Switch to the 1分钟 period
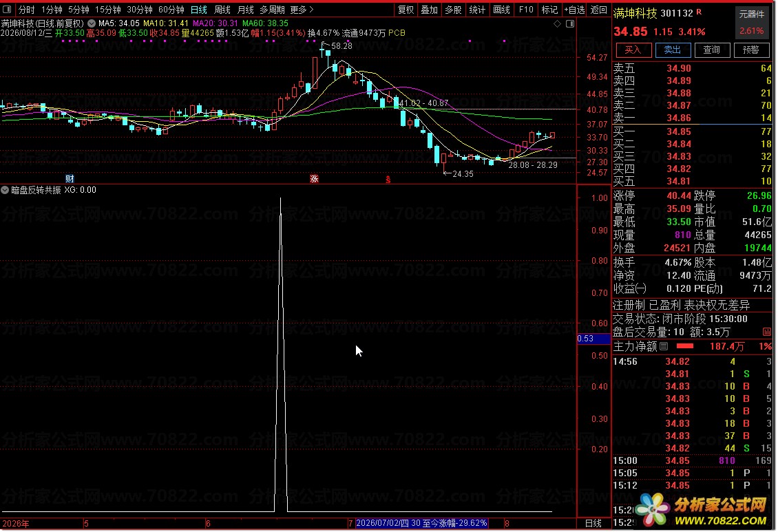 [x=52, y=10]
